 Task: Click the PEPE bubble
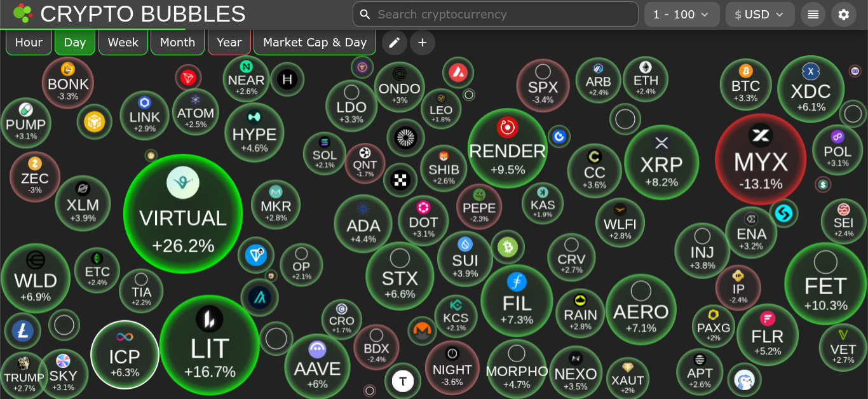point(479,207)
